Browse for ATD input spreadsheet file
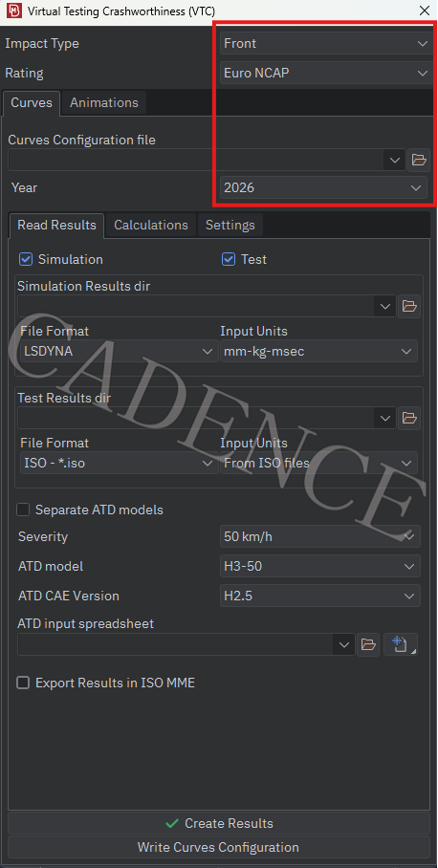Screen dimensions: 438x868 click(x=368, y=644)
